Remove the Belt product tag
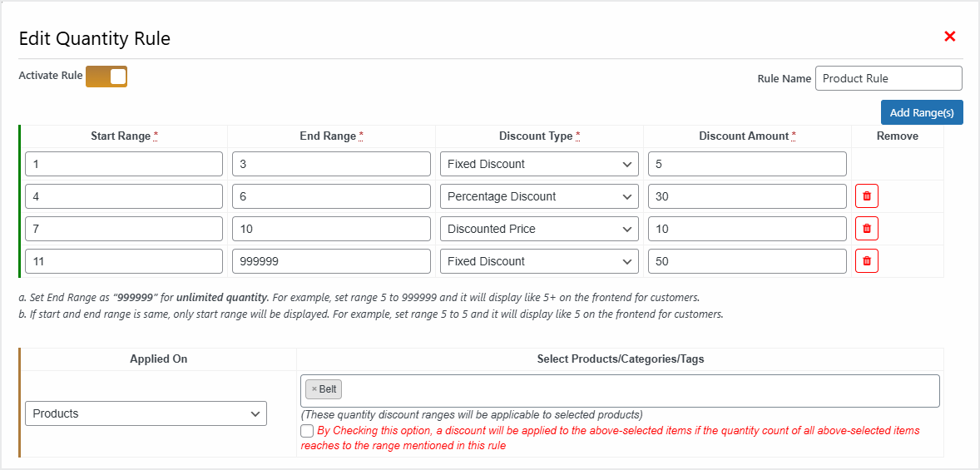 tap(314, 389)
